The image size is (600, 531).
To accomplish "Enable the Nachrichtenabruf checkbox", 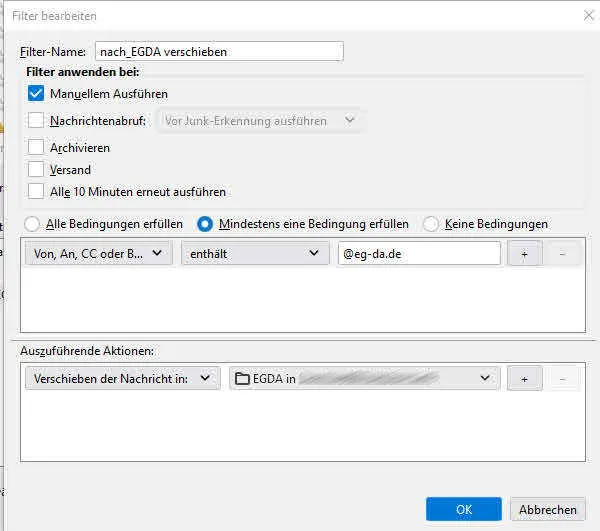I will 36,121.
